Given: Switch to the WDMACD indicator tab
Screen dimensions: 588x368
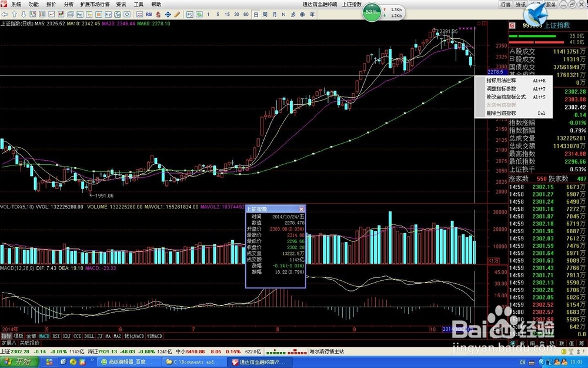Looking at the screenshot, I should coord(155,336).
